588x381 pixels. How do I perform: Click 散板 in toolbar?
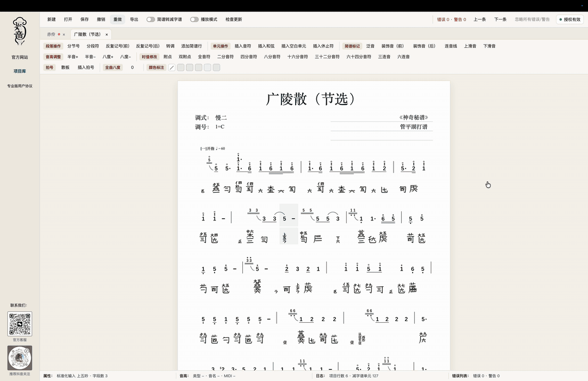[x=65, y=67]
